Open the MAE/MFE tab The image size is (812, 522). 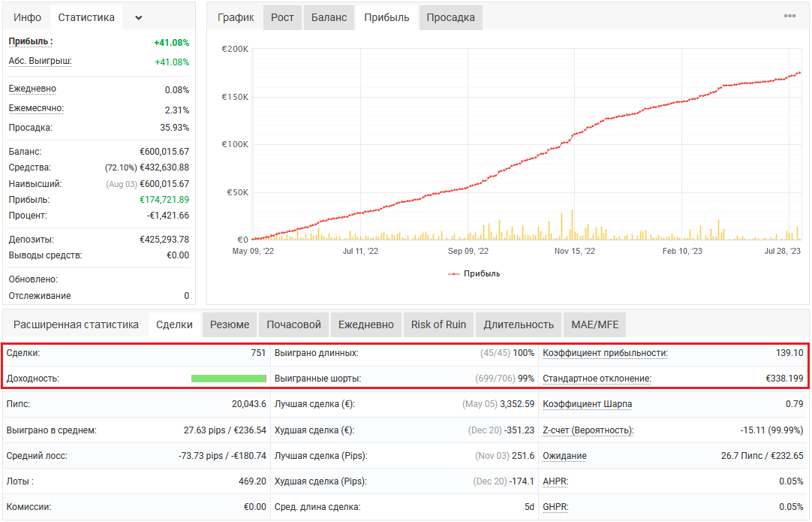coord(595,324)
